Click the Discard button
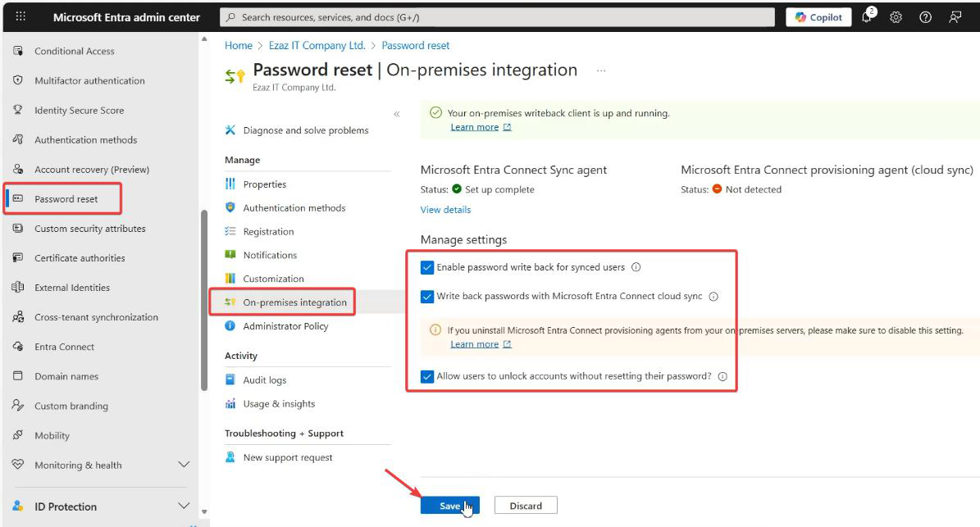The height and width of the screenshot is (527, 980). coord(526,506)
